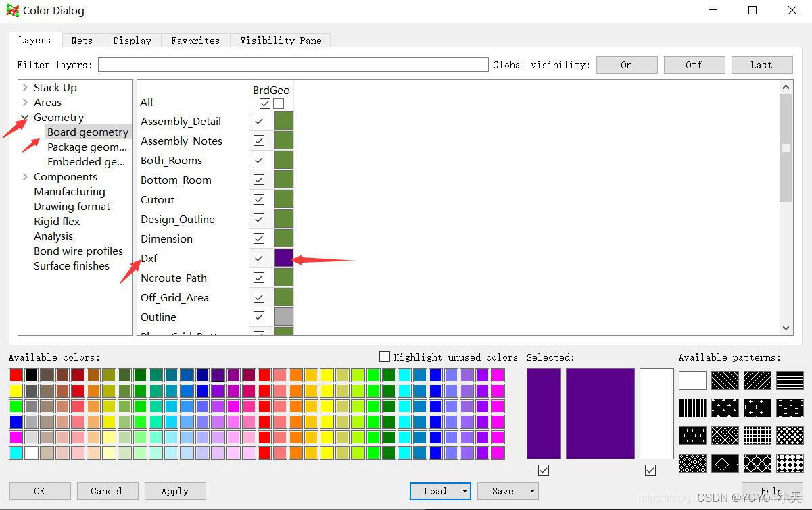Choose the crosshatch grid pattern
The height and width of the screenshot is (510, 812).
pos(757,436)
